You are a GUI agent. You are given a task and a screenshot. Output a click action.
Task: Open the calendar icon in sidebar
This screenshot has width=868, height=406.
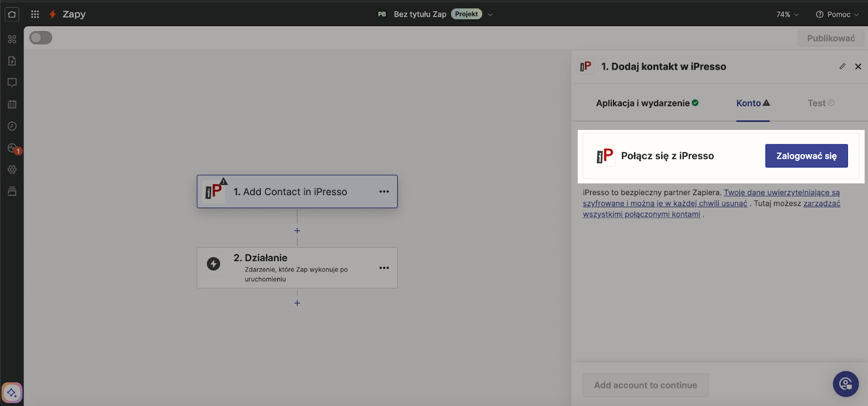[x=12, y=104]
